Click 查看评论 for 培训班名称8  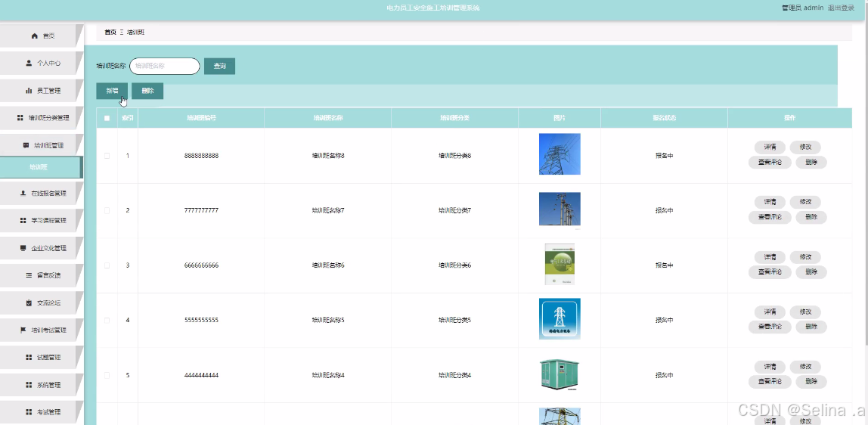(770, 162)
